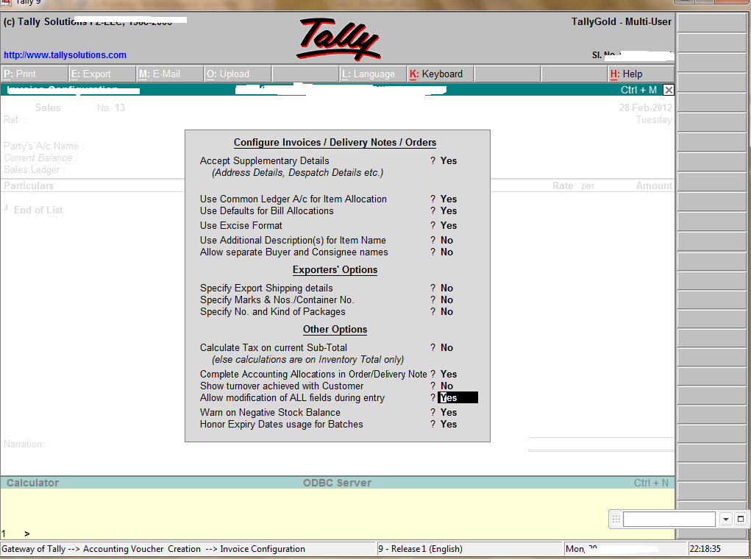Click the Ctrl + N calculator shortcut label
Image resolution: width=751 pixels, height=560 pixels.
tap(651, 483)
